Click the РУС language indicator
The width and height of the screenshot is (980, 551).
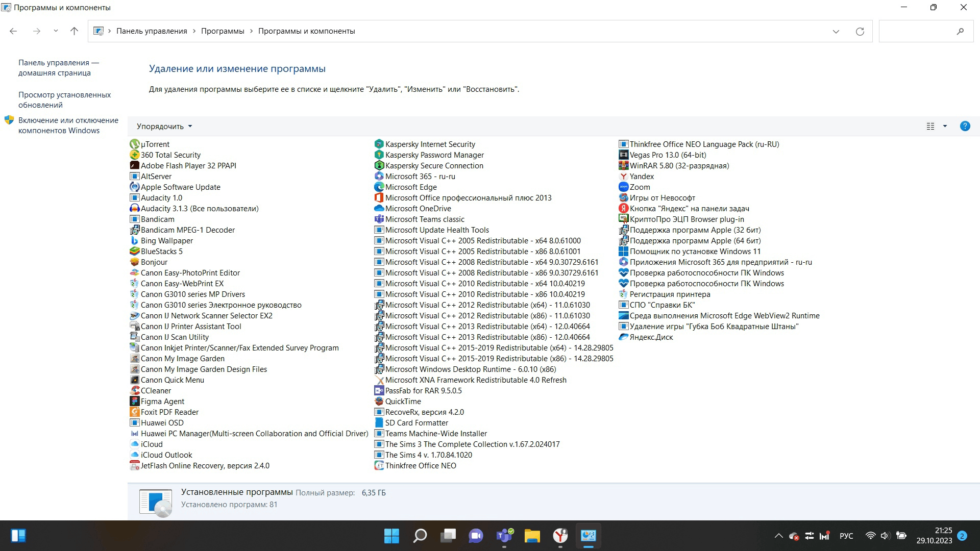coord(846,536)
